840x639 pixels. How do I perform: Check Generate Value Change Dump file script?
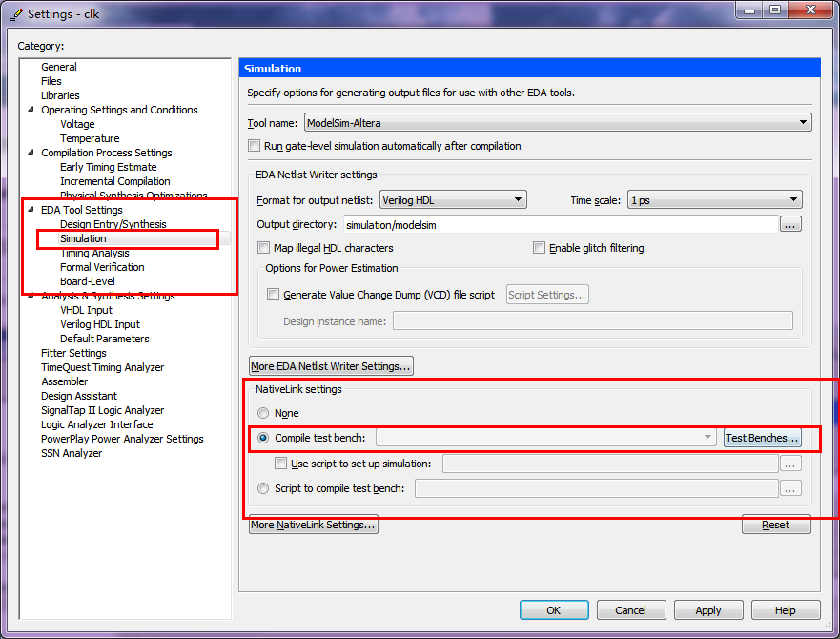274,295
